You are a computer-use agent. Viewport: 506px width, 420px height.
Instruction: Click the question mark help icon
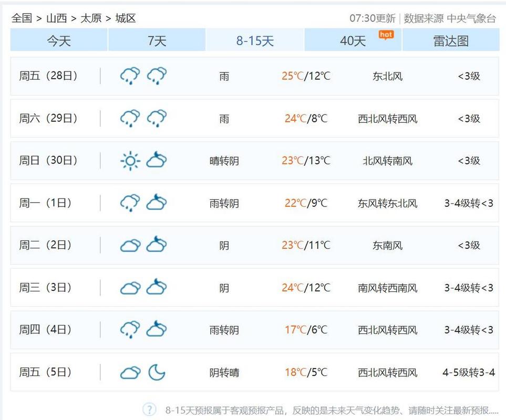pos(149,409)
